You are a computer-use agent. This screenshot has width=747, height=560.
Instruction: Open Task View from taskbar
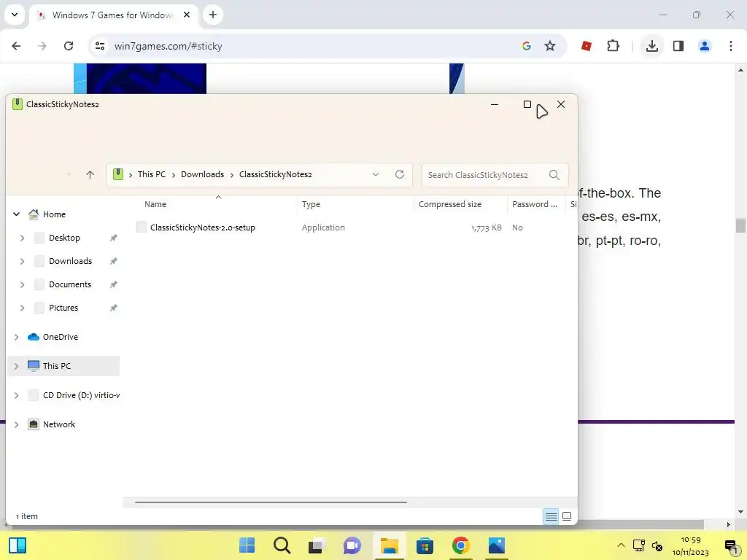click(x=317, y=545)
